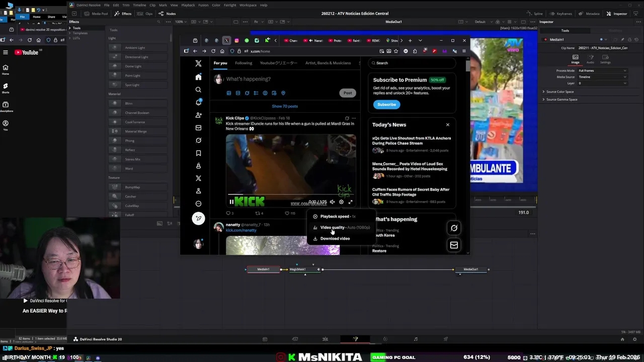Repost the Kick Clips post

click(259, 213)
